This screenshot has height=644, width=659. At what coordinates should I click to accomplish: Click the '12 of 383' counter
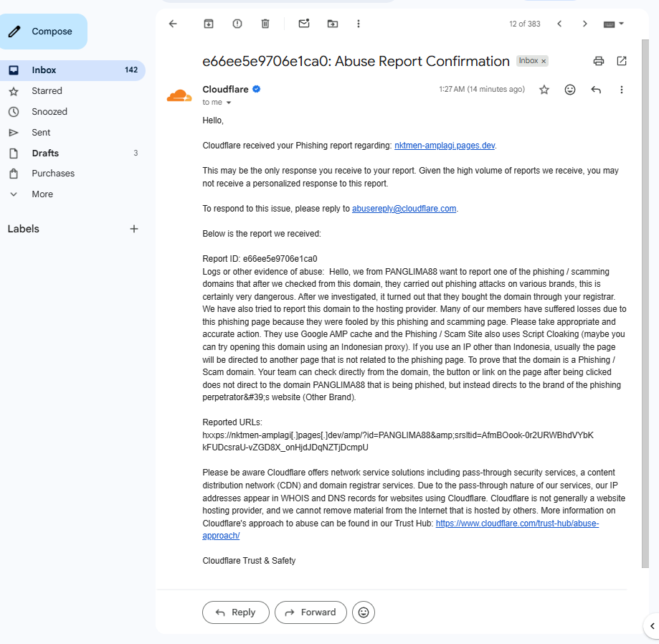524,24
